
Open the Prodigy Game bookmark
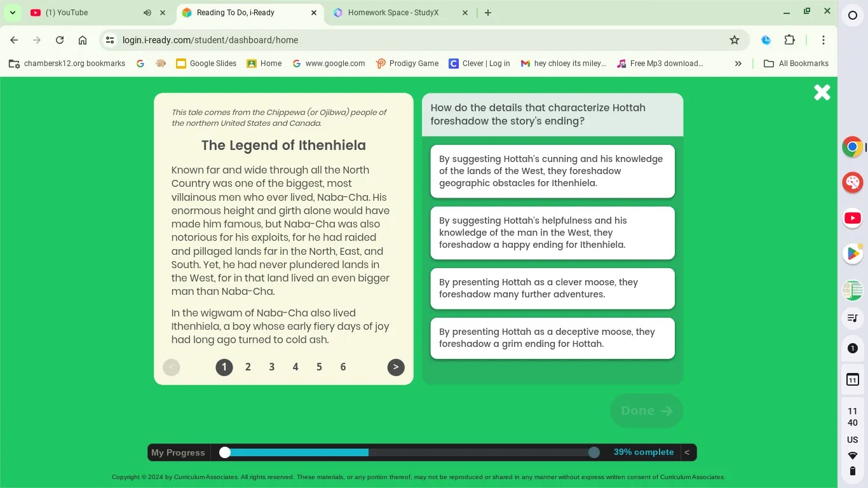(407, 64)
